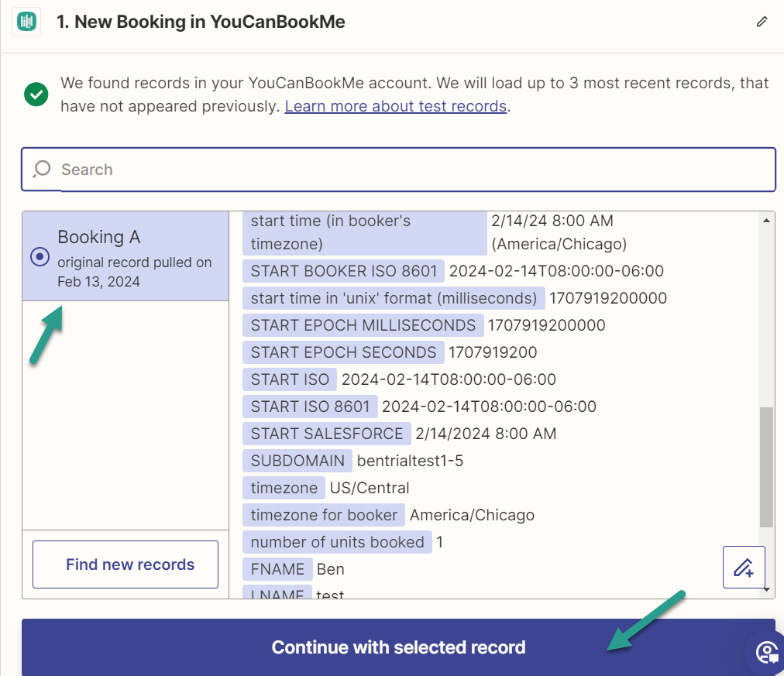The height and width of the screenshot is (676, 784).
Task: Click the edit record pencil-plus button
Action: tap(744, 567)
